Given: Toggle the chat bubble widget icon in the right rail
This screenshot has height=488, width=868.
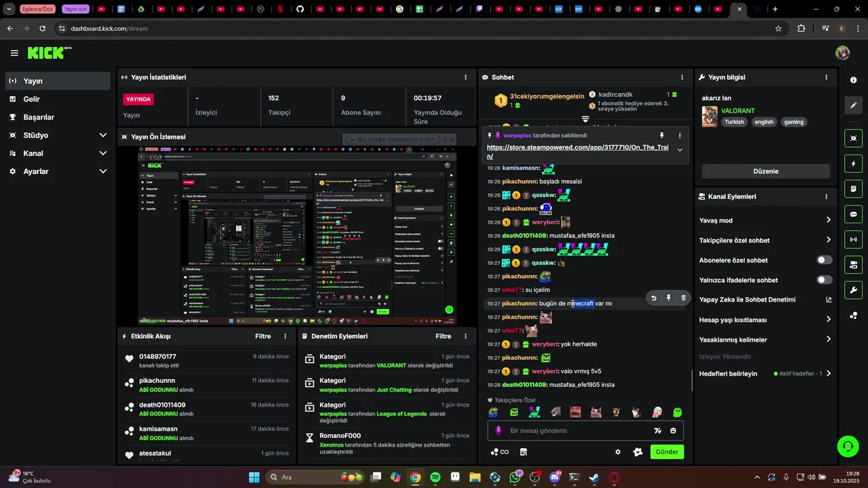Looking at the screenshot, I should [x=853, y=214].
